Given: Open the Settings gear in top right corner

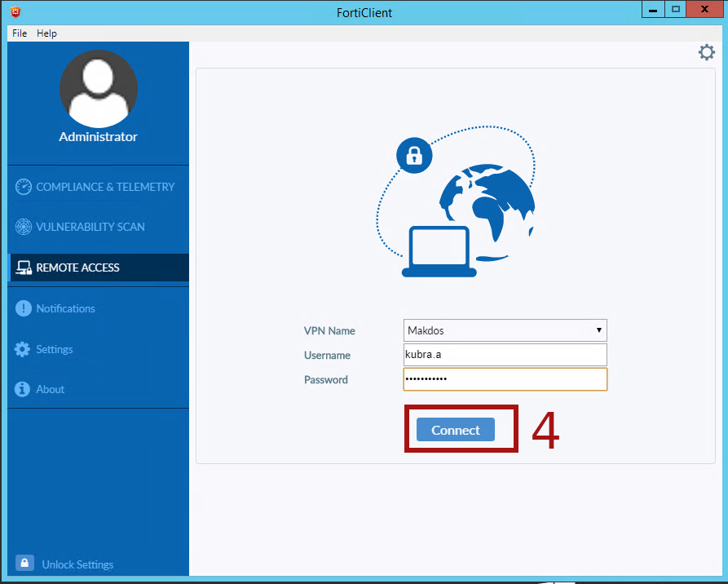Looking at the screenshot, I should 706,51.
